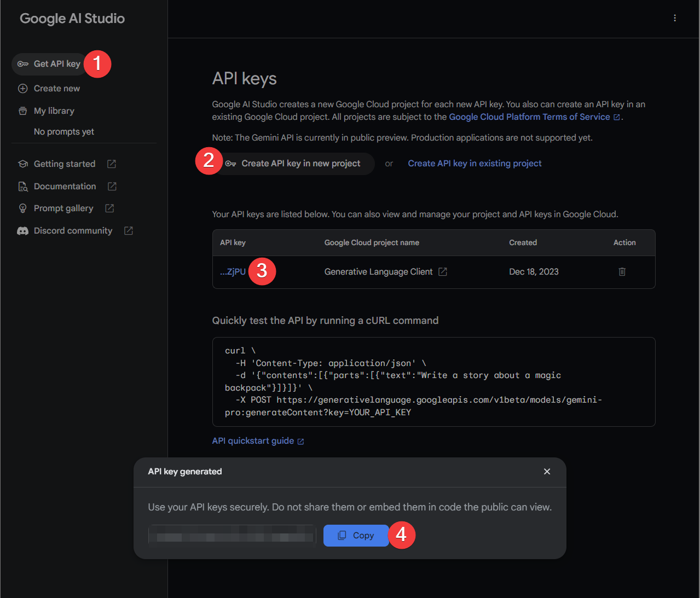Open the three-dot more options menu
Viewport: 700px width, 598px height.
(675, 18)
